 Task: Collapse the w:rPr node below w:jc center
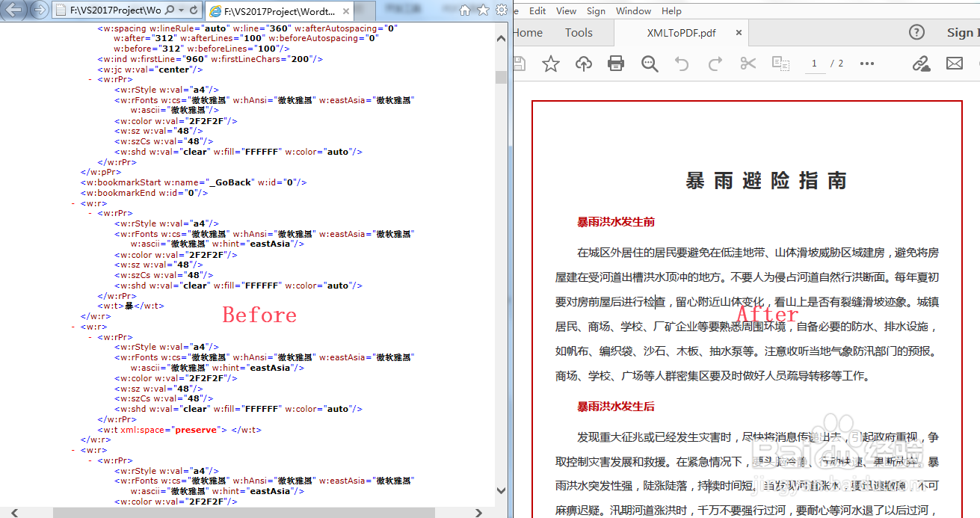click(90, 79)
